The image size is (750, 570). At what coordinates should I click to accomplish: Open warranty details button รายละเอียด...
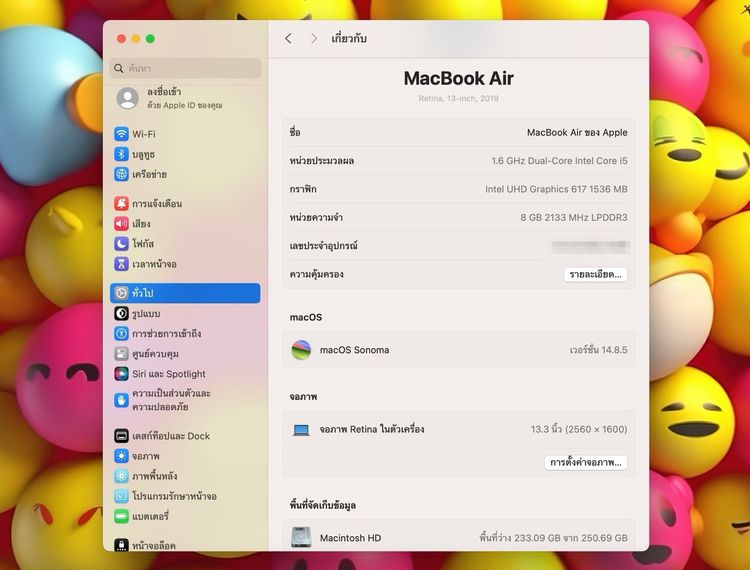point(596,274)
